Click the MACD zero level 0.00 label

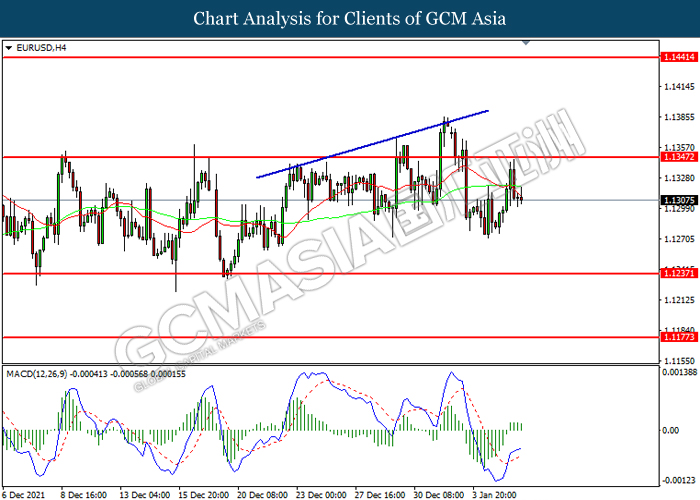(671, 430)
